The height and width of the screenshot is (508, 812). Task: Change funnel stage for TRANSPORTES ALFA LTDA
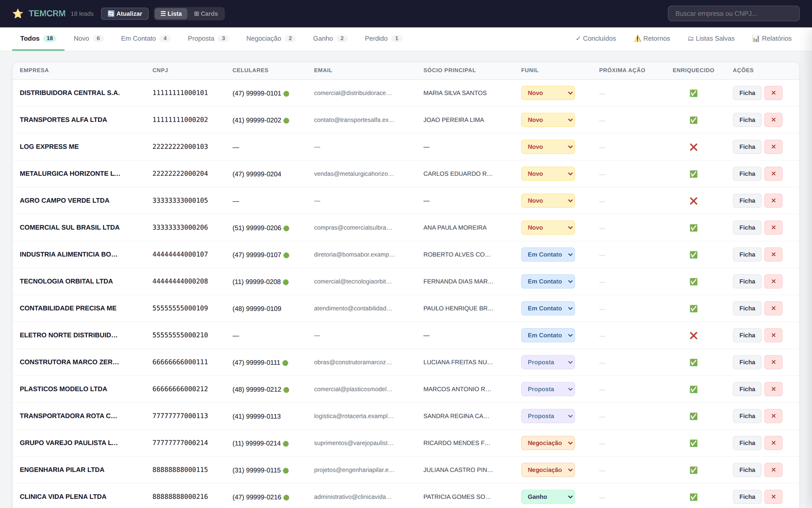point(548,120)
